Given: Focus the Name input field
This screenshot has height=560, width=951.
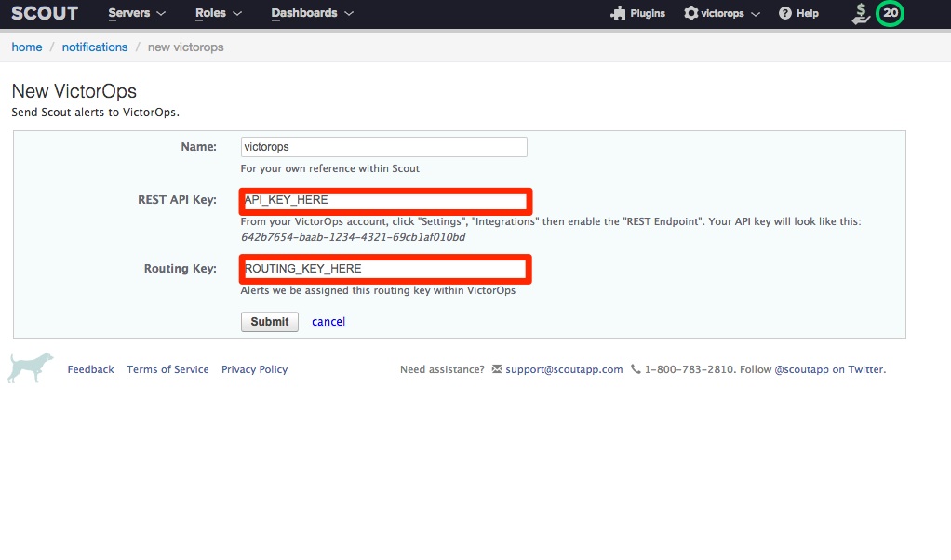Looking at the screenshot, I should tap(384, 147).
